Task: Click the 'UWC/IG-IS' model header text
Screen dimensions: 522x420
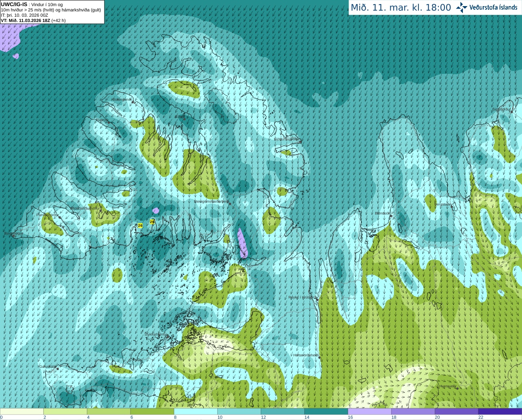Action: (x=14, y=4)
